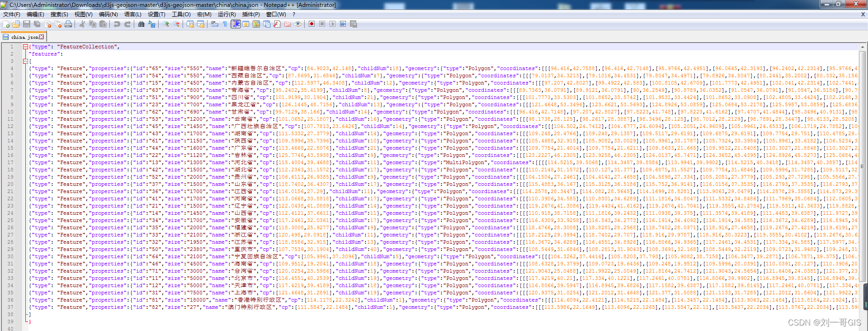Screen dimensions: 868x331
Task: Create a new document with the New icon
Action: coord(6,24)
